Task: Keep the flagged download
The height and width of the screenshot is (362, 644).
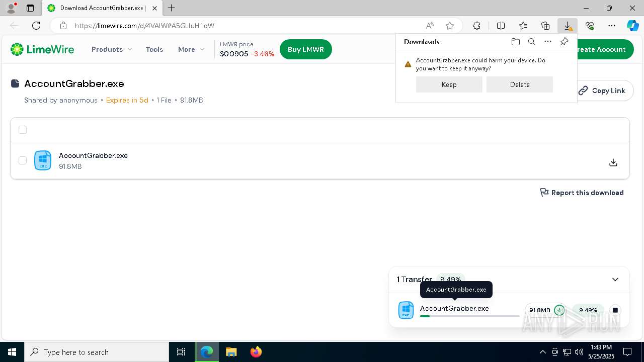Action: coord(449,84)
